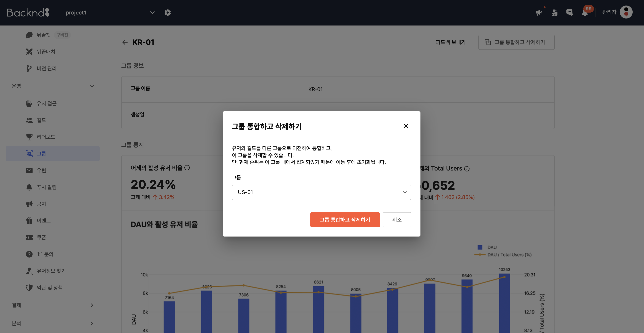Viewport: 644px width, 333px height.
Task: Click the 유저정보 찾기 person search icon
Action: pos(29,271)
